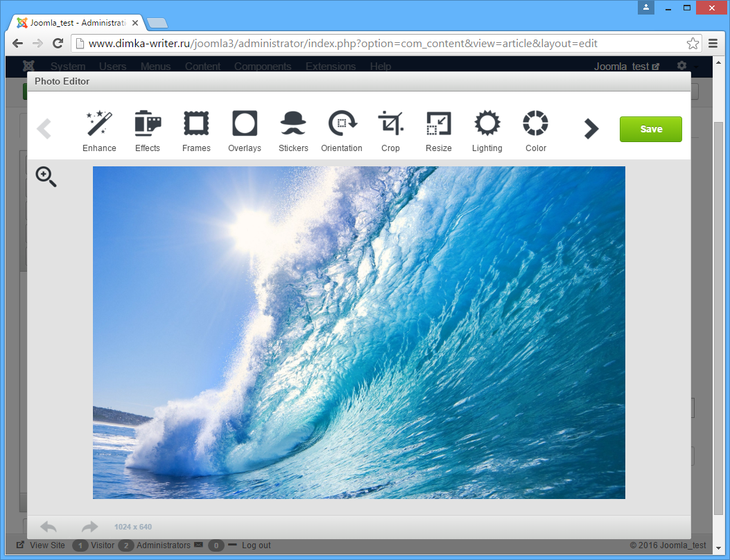Show next tools with right chevron
The height and width of the screenshot is (560, 730).
(x=591, y=129)
